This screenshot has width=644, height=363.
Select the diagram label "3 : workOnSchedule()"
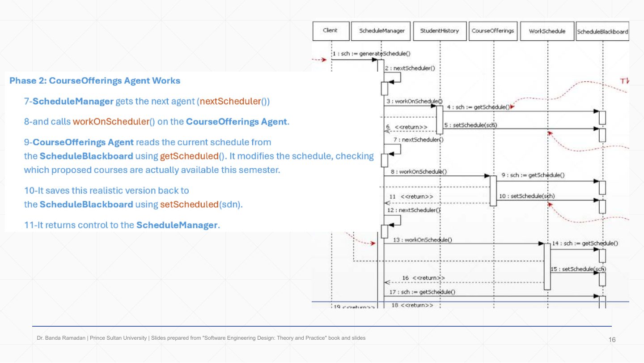(x=415, y=101)
